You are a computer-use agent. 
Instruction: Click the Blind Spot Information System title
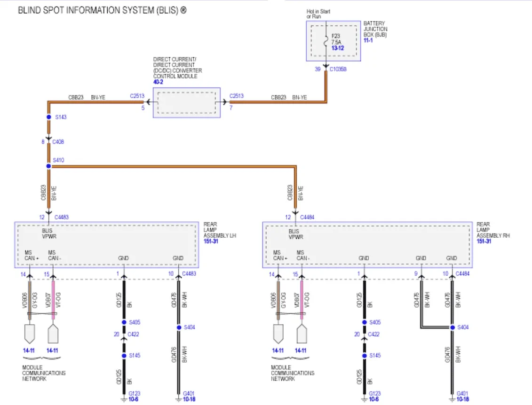coord(102,10)
